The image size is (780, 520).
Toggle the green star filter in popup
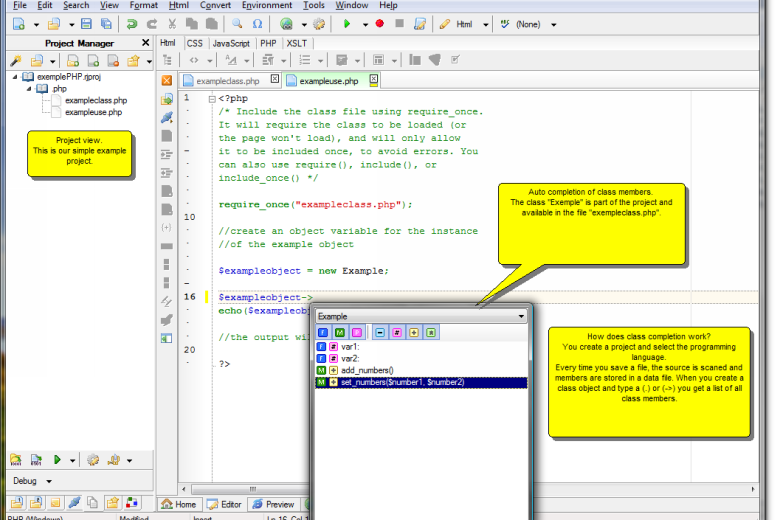coord(431,332)
